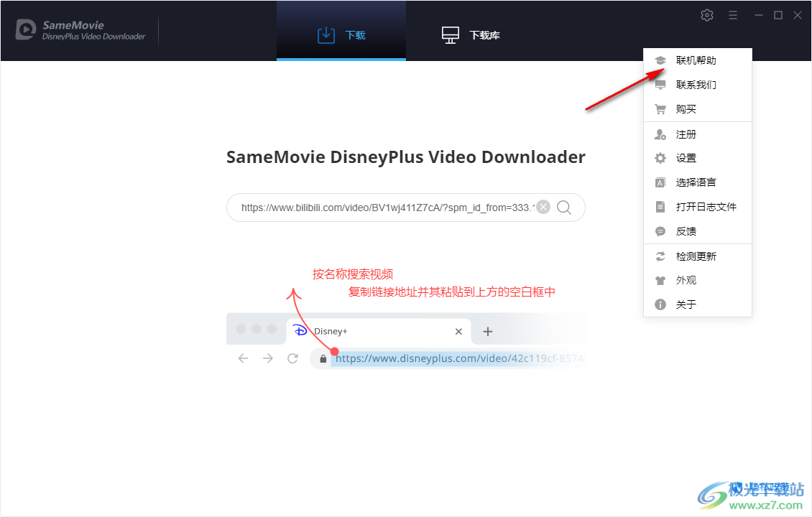Open 外观 menu entry

point(698,281)
